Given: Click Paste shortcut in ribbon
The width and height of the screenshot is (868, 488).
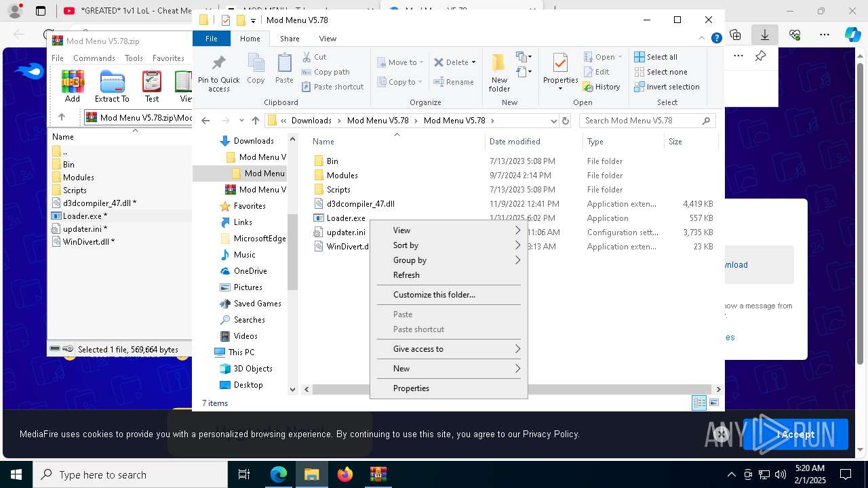Looking at the screenshot, I should pos(332,87).
